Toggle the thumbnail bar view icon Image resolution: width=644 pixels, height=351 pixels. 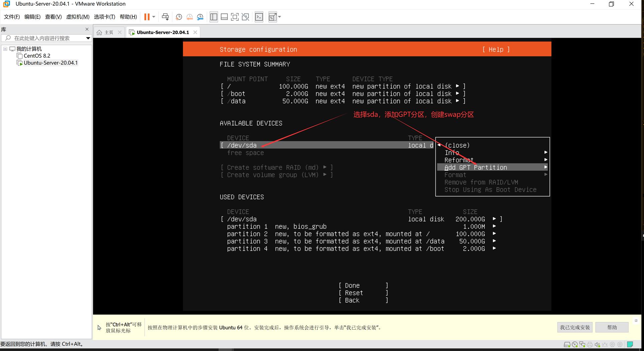tap(224, 17)
